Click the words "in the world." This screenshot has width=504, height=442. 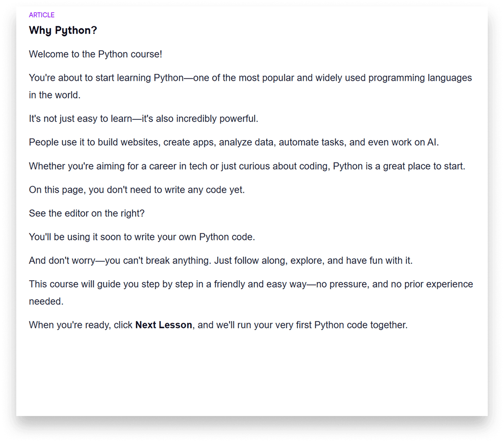coord(54,95)
